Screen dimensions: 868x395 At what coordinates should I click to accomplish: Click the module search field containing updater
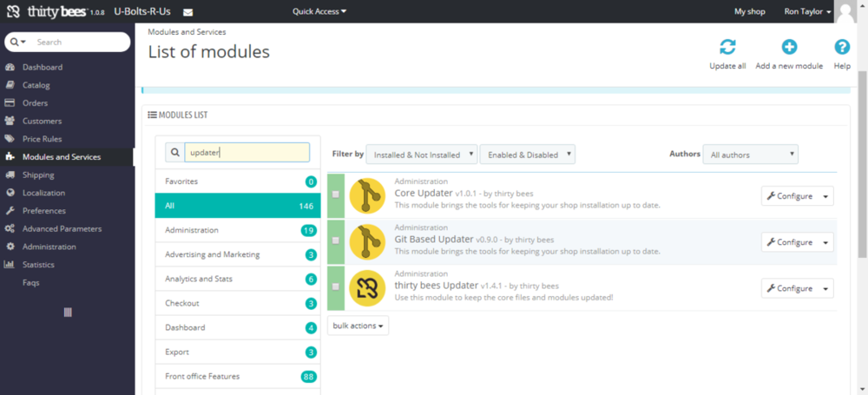tap(247, 152)
